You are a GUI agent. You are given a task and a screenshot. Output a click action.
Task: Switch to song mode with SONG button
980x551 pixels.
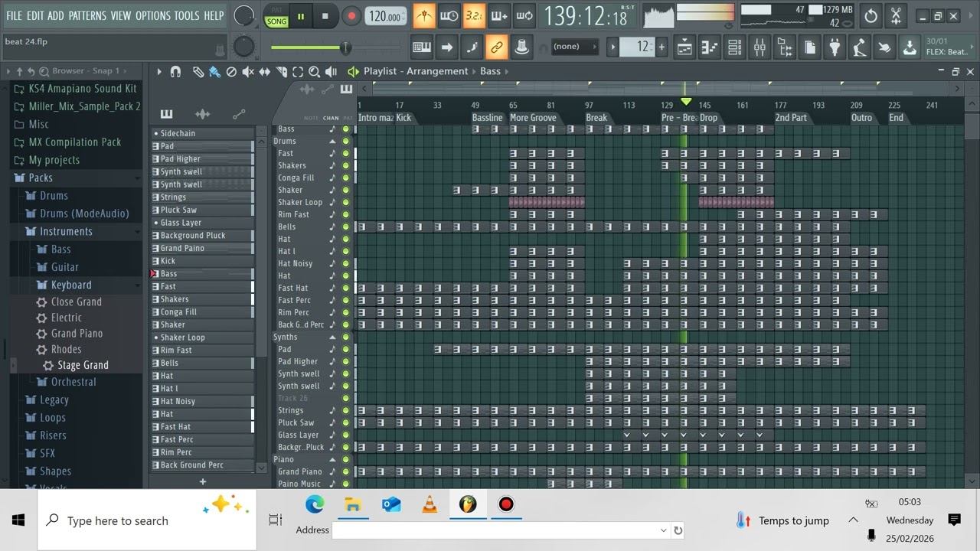click(276, 21)
